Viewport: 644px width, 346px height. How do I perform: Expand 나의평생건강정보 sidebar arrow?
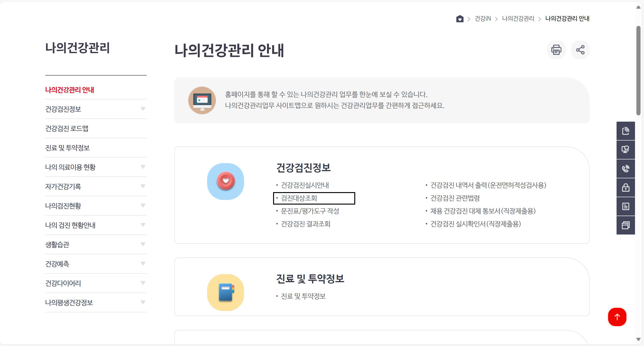point(143,302)
